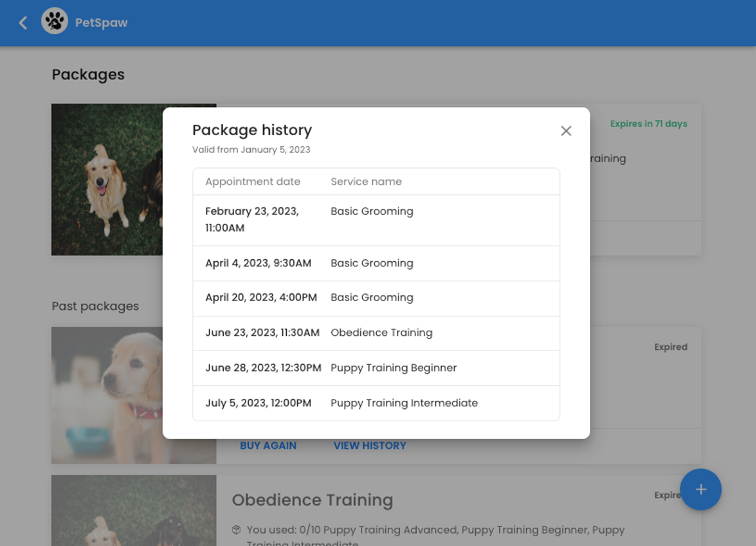The height and width of the screenshot is (546, 756).
Task: Select the 'Service name' column header
Action: [x=366, y=181]
